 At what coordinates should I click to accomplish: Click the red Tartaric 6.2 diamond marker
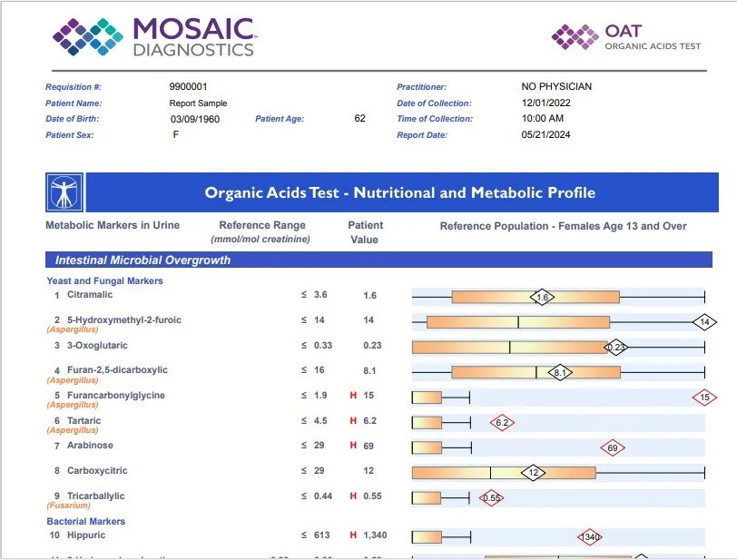[x=502, y=423]
